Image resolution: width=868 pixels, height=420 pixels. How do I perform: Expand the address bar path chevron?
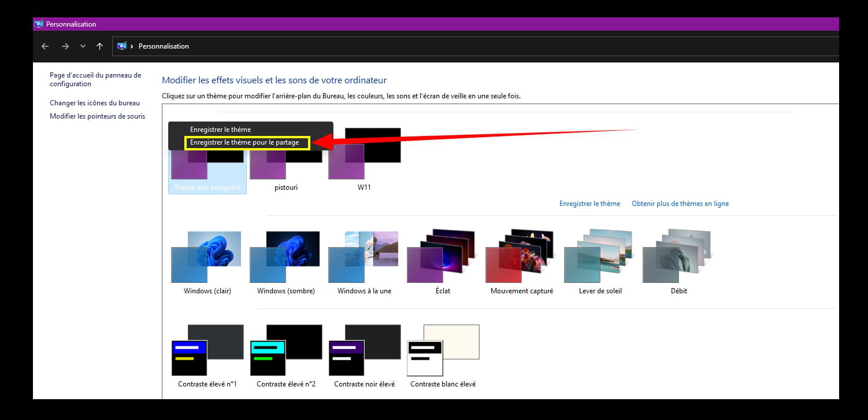click(132, 46)
